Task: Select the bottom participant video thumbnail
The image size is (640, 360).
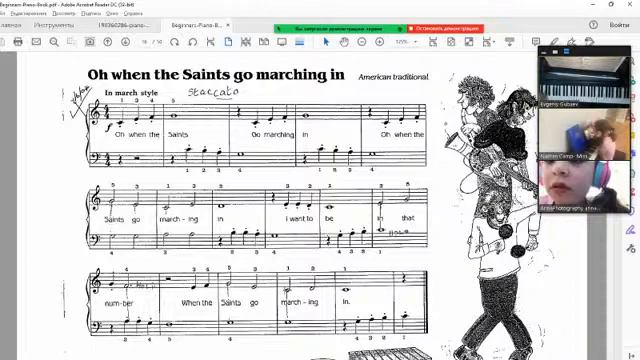Action: tap(584, 186)
